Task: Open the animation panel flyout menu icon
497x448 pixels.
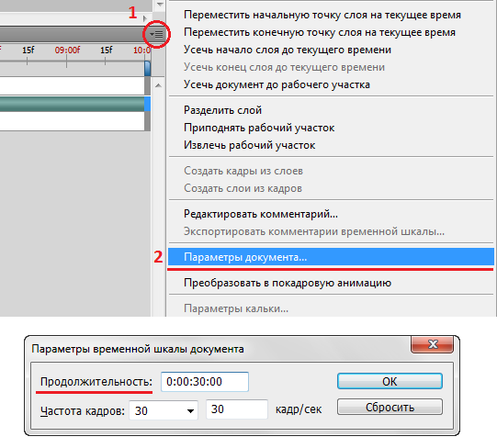Action: point(156,34)
